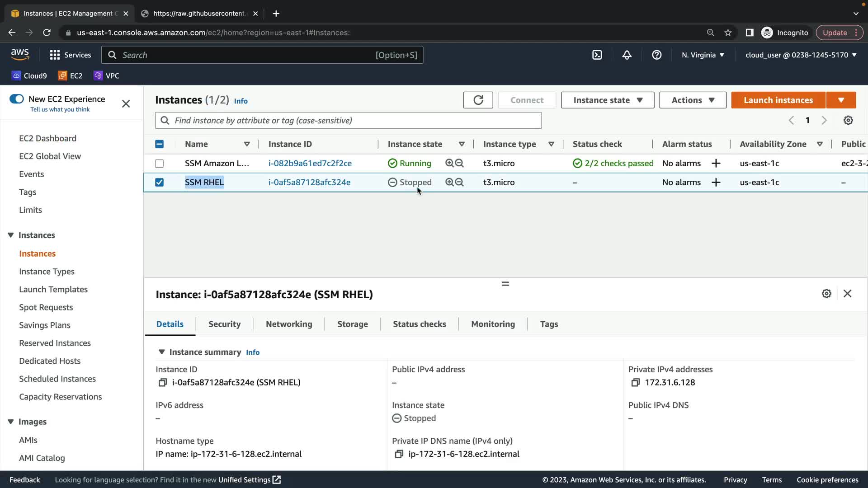Click the refresh instances button
This screenshot has width=868, height=488.
point(478,100)
